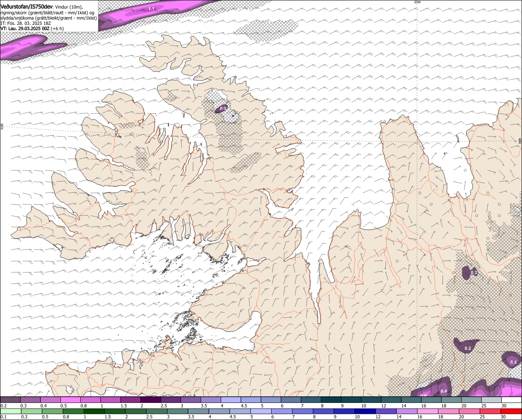Select the initial time line 'IT: Fös. 28. 03. 2025 18Z'
The height and width of the screenshot is (420, 522).
point(25,23)
